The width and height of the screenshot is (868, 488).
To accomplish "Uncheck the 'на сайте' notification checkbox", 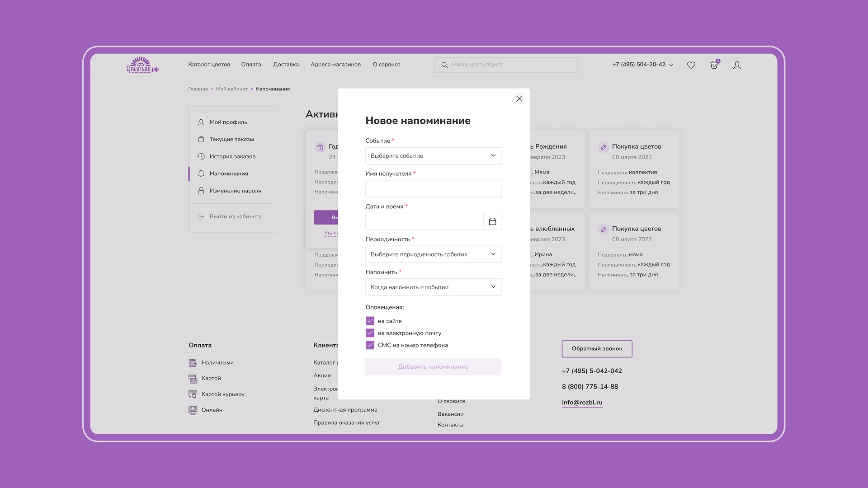I will 370,321.
